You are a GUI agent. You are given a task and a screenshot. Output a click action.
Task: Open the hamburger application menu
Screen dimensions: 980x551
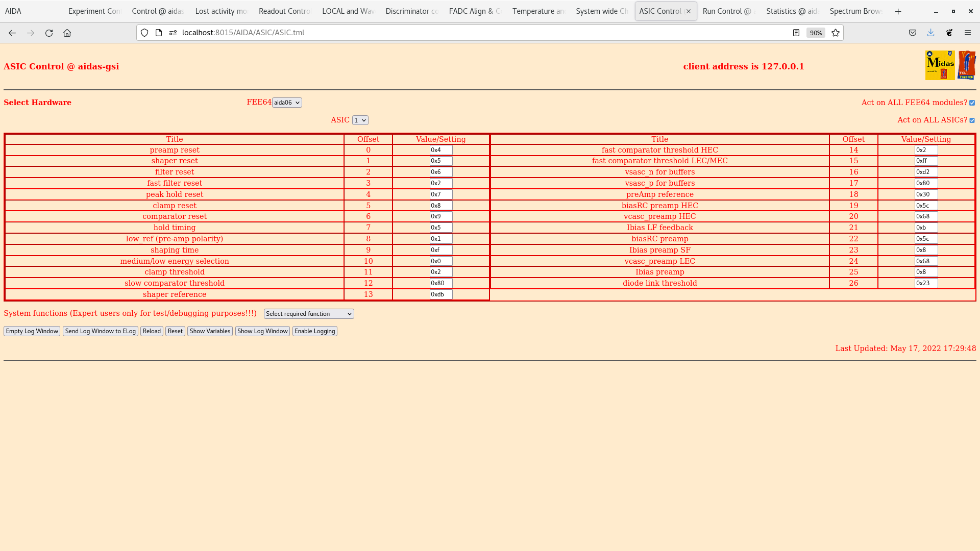tap(967, 33)
